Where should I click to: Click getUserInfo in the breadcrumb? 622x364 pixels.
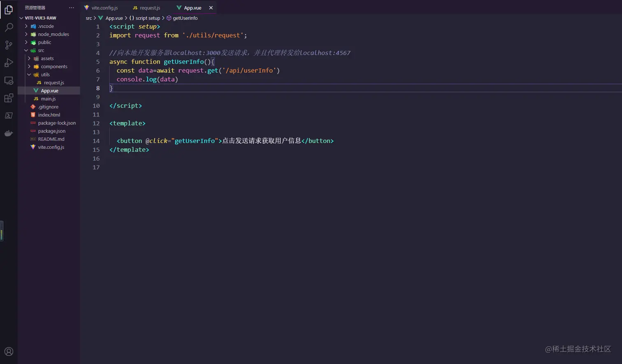(x=185, y=18)
